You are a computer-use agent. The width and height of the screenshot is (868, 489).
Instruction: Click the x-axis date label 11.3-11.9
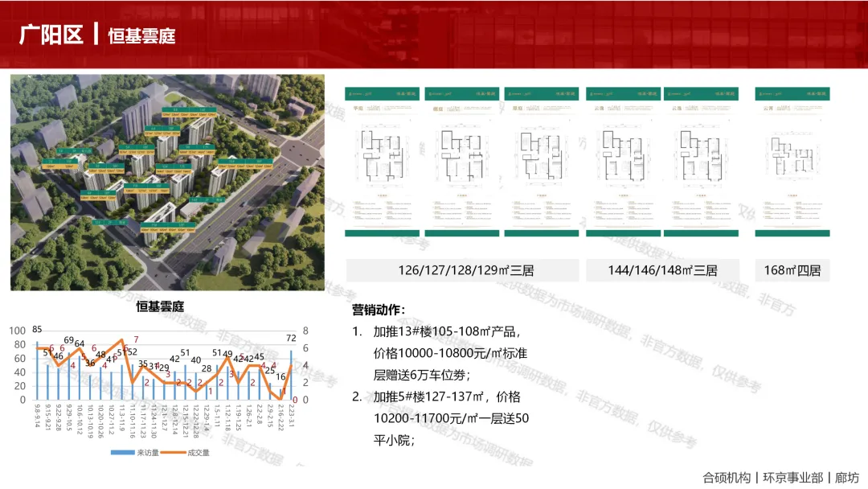[122, 417]
